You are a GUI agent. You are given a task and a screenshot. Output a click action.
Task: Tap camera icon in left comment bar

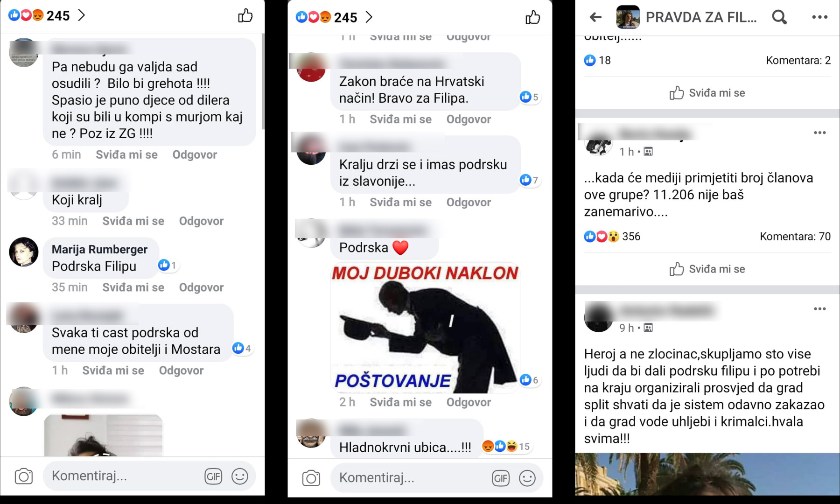coord(24,476)
